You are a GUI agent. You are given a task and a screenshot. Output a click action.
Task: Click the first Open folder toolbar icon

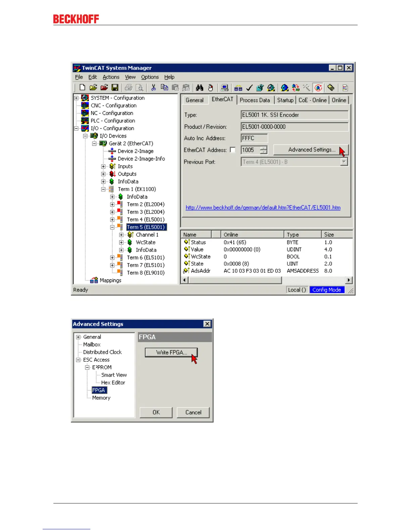[93, 88]
